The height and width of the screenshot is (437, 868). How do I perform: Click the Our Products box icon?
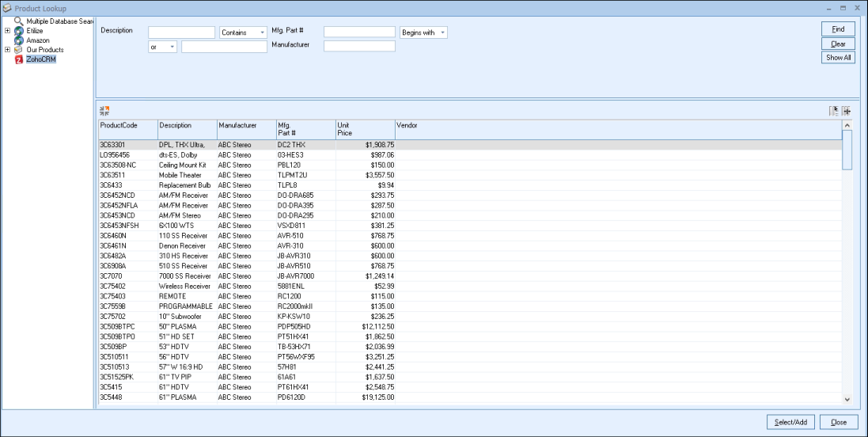point(20,50)
